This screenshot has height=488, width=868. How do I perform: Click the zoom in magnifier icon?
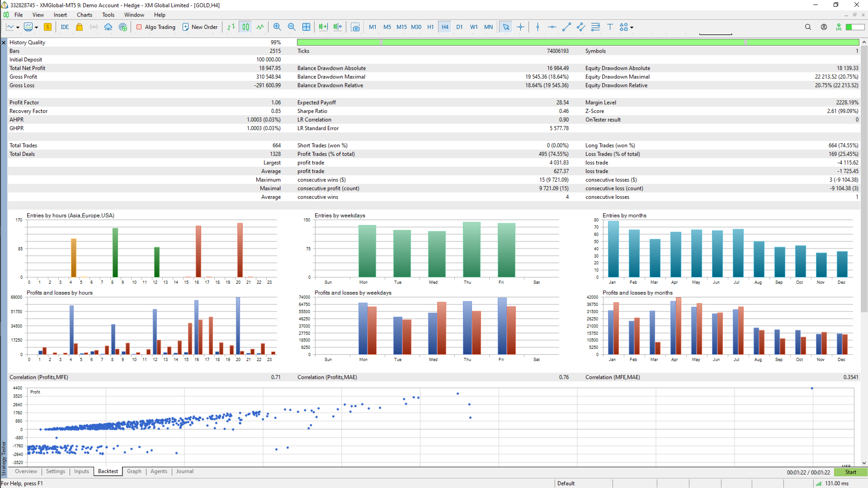tap(277, 27)
